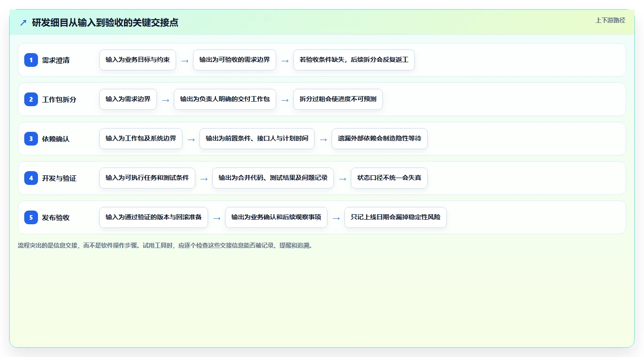
Task: Click the 依赖确认 step label
Action: point(56,139)
